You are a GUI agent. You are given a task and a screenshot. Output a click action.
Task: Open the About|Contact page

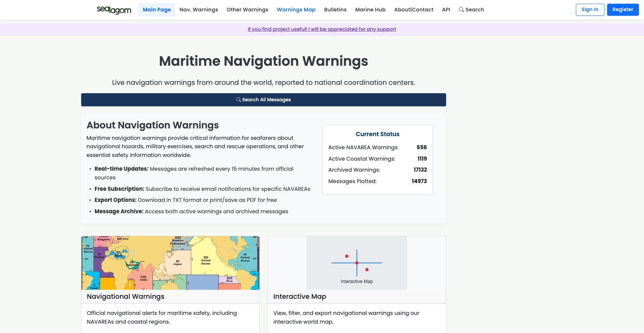point(414,10)
